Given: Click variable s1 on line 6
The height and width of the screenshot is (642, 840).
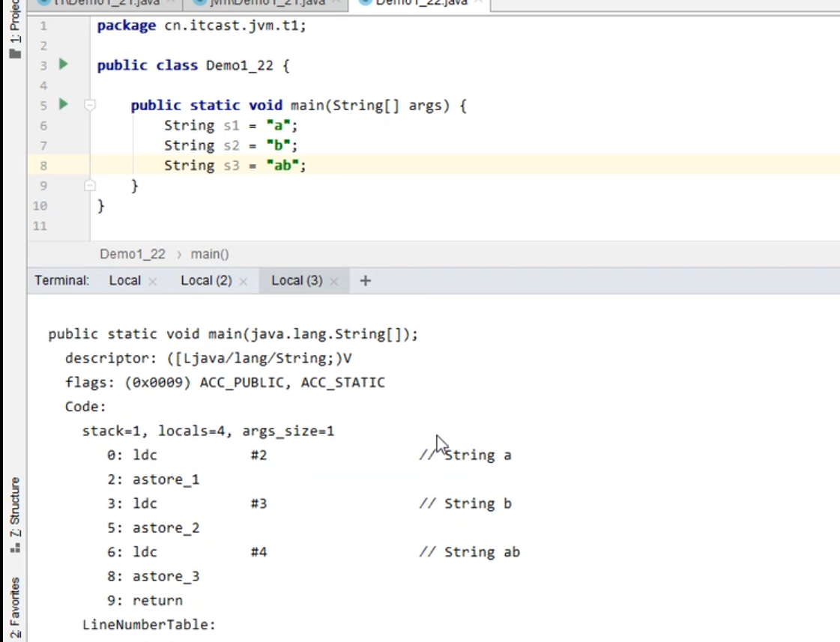Looking at the screenshot, I should [232, 125].
